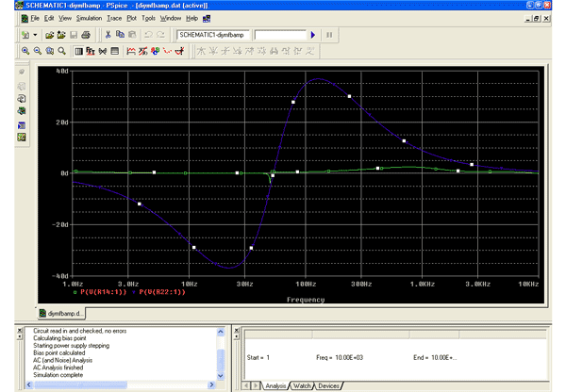The width and height of the screenshot is (566, 392).
Task: Open the Plot menu
Action: (x=131, y=19)
